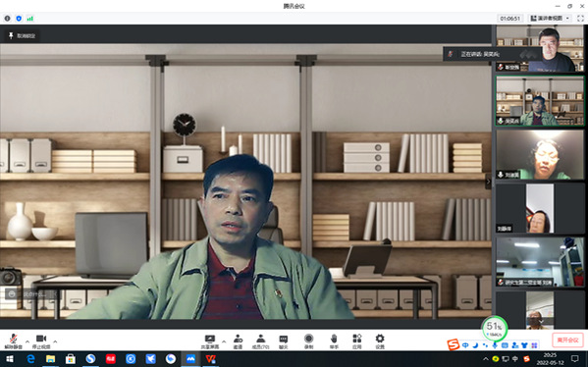The height and width of the screenshot is (367, 588).
Task: Open the chat bubble icon
Action: point(284,341)
